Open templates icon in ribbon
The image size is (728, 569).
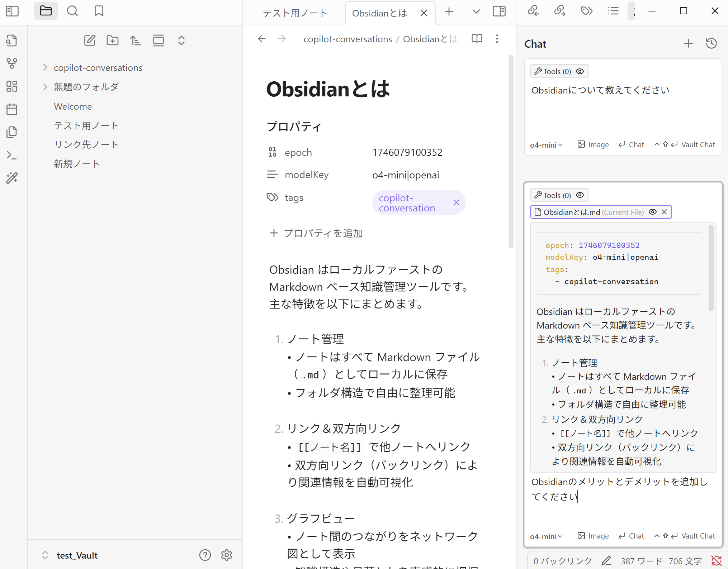click(x=12, y=132)
